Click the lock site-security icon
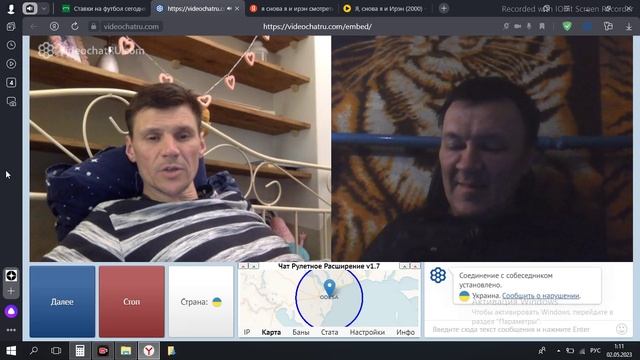Image resolution: width=640 pixels, height=360 pixels. (x=93, y=27)
